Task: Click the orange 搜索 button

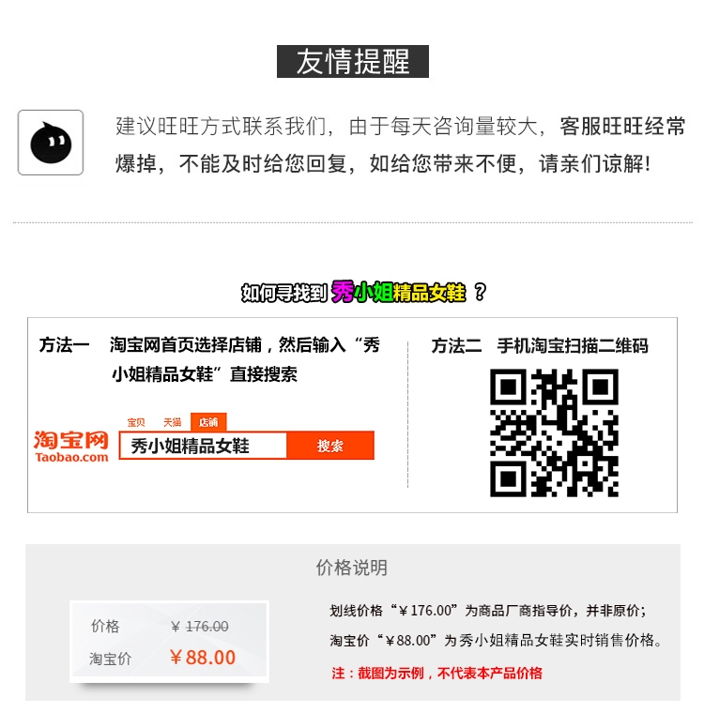Action: [330, 446]
